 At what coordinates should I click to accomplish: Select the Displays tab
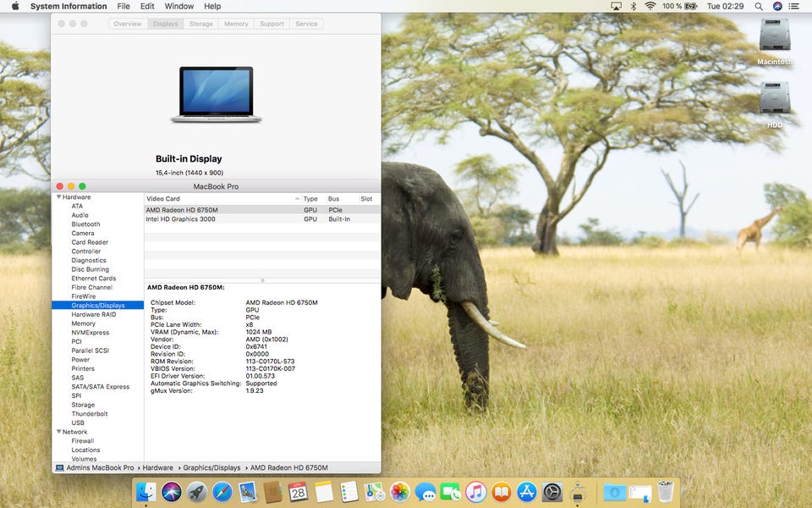pos(165,24)
